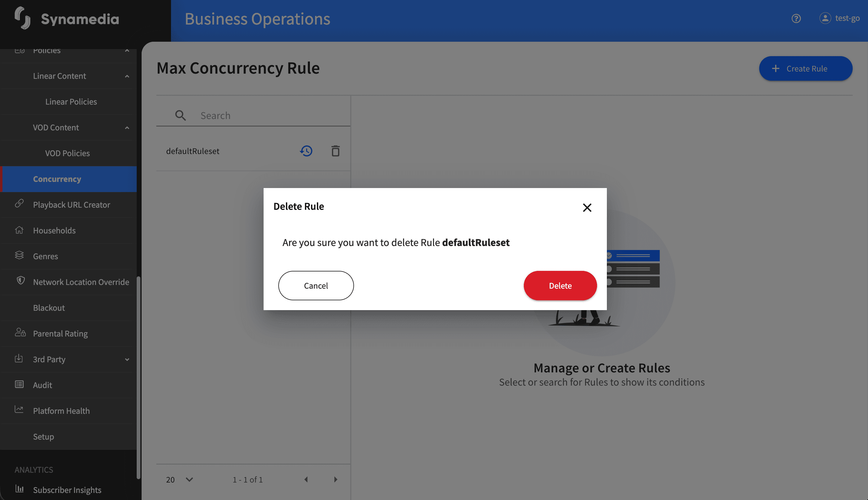This screenshot has height=500, width=868.
Task: Navigate to Playback URL Creator
Action: (x=71, y=205)
